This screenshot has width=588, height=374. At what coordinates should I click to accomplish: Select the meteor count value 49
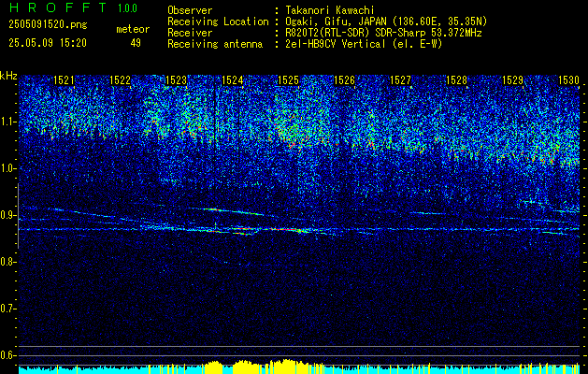[136, 43]
